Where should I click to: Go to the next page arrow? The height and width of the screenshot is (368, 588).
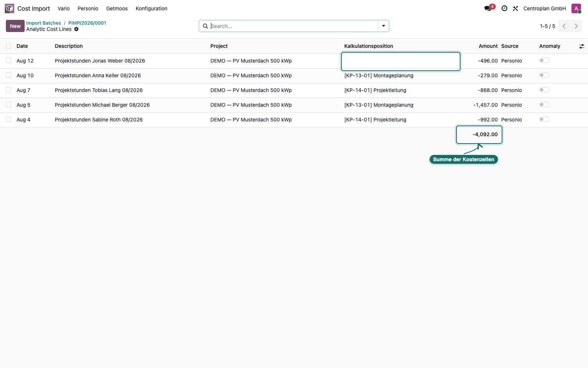tap(576, 26)
